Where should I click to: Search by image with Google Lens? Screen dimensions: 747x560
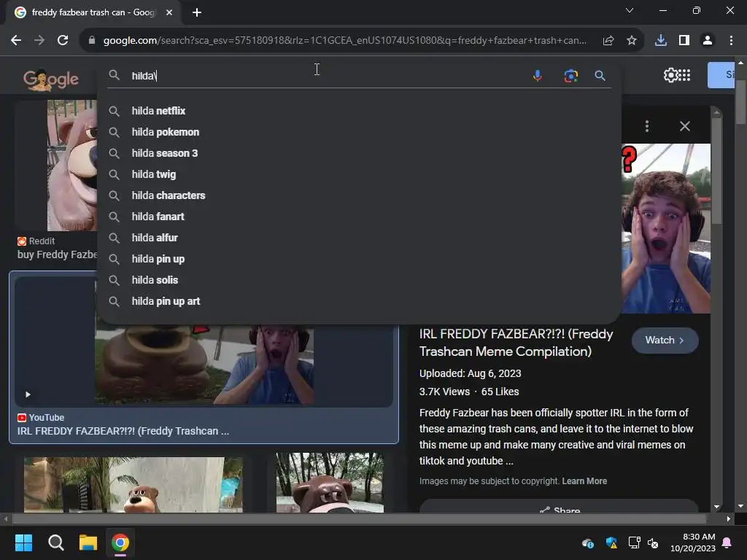[570, 76]
